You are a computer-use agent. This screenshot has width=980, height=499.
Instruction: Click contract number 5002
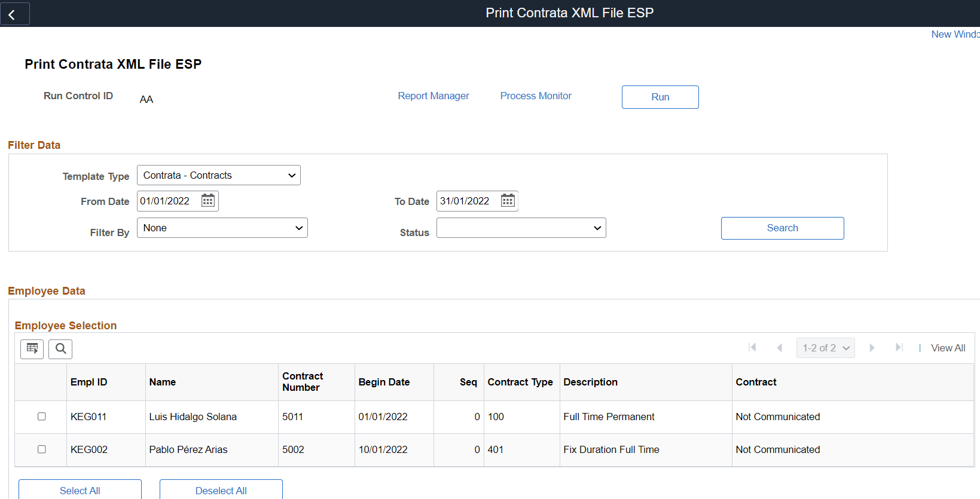point(294,449)
